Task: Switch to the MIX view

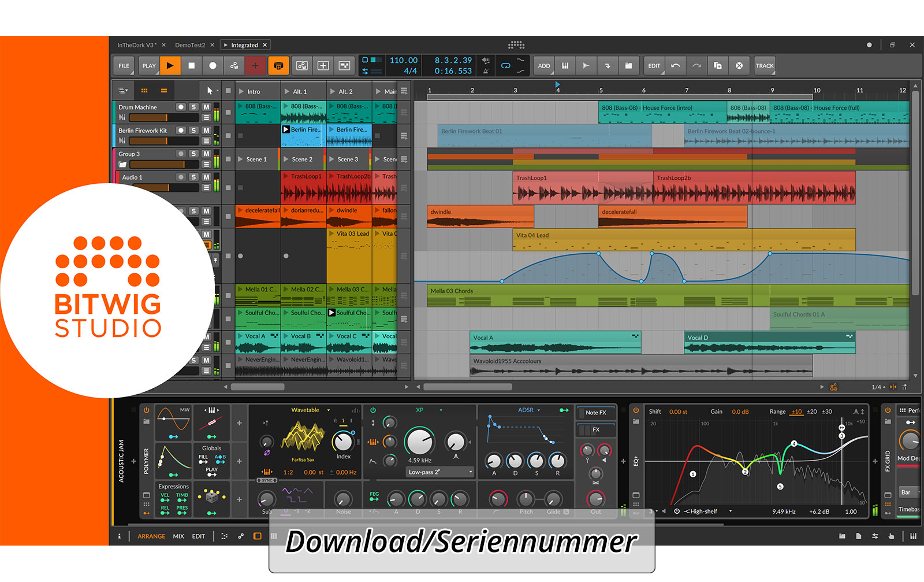Action: (178, 536)
